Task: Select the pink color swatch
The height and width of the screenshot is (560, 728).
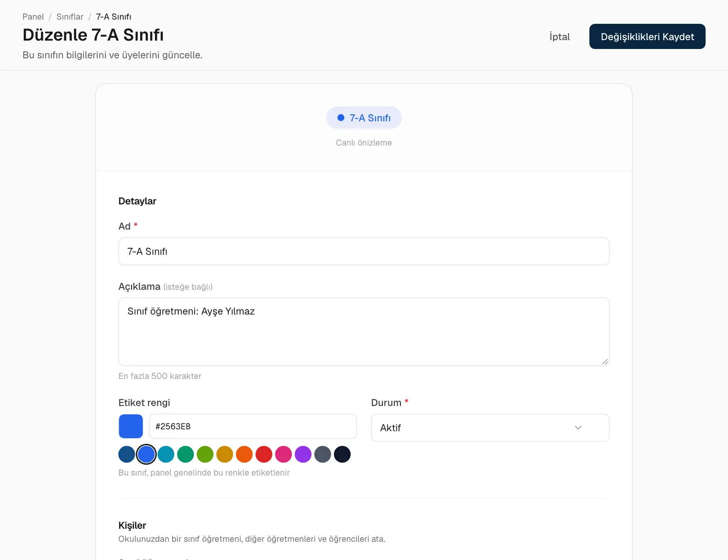Action: click(284, 455)
